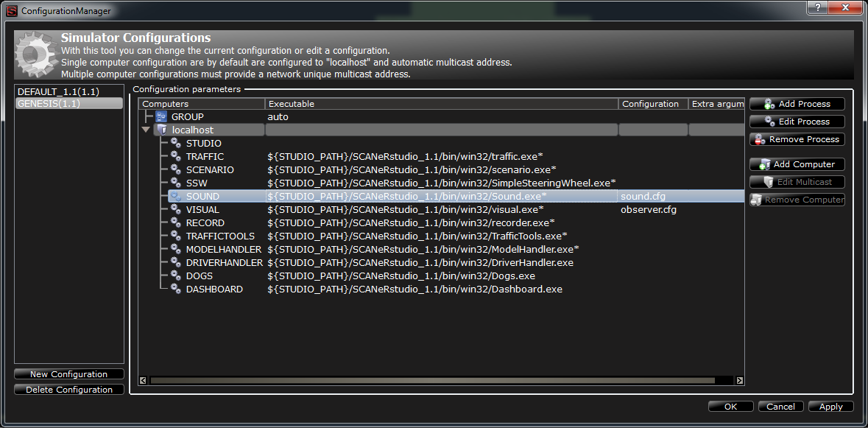
Task: Click the TRAFFIC process gear icon
Action: pos(175,156)
